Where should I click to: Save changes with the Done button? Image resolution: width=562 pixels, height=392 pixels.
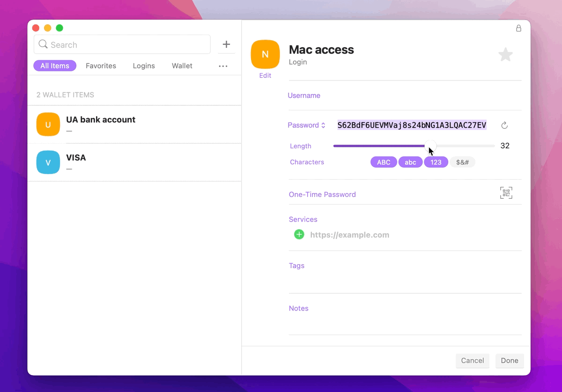[510, 360]
